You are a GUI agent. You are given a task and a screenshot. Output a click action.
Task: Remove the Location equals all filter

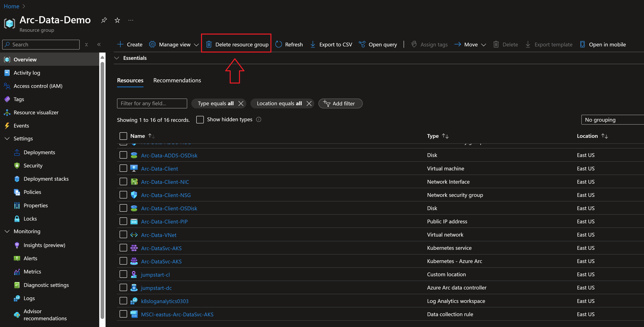point(309,103)
